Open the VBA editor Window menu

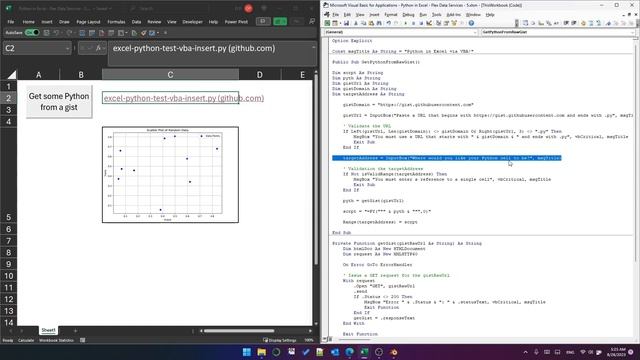[473, 15]
